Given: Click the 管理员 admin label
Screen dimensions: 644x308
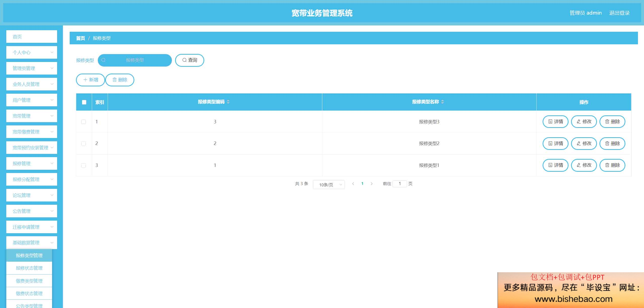Looking at the screenshot, I should coord(586,13).
